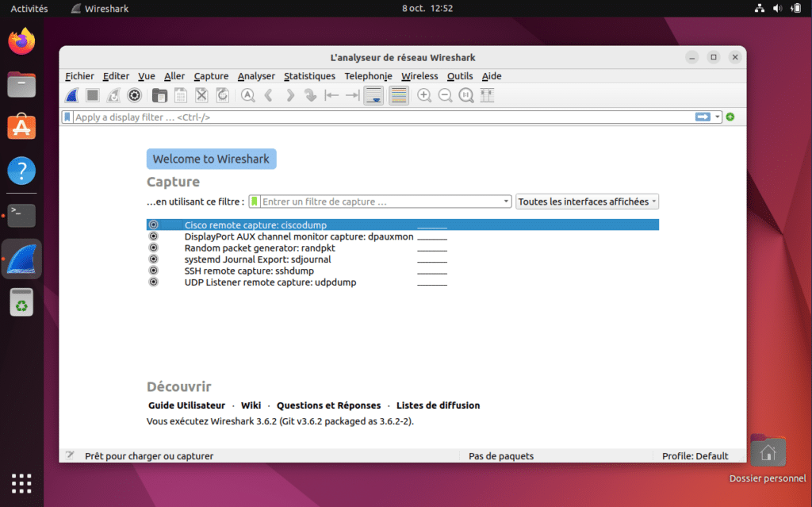Go to next packet arrow icon
The height and width of the screenshot is (507, 812).
(x=289, y=95)
